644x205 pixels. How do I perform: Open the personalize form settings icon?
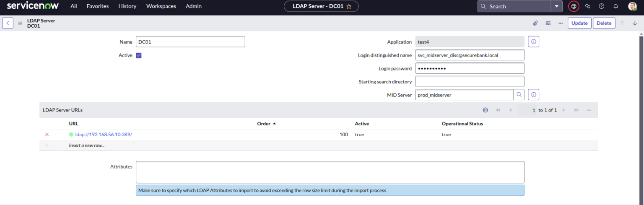click(548, 23)
